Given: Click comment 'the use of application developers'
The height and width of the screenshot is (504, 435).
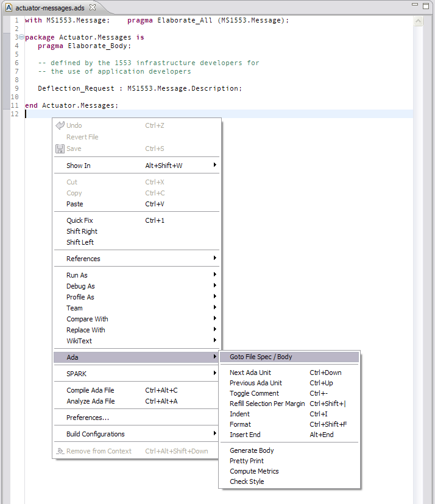Looking at the screenshot, I should click(x=121, y=71).
